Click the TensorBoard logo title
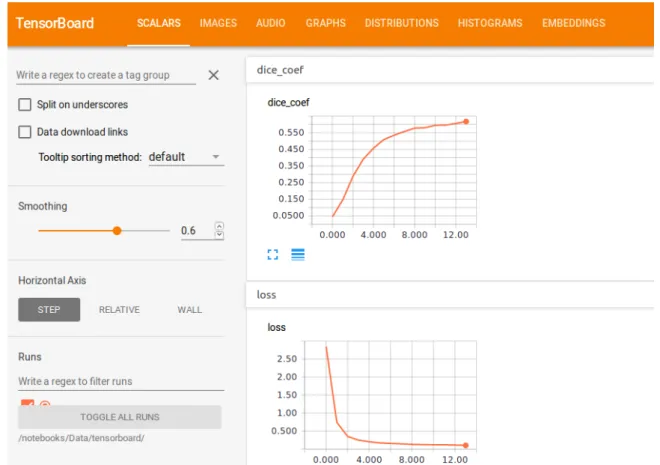This screenshot has width=660, height=465. [x=55, y=23]
